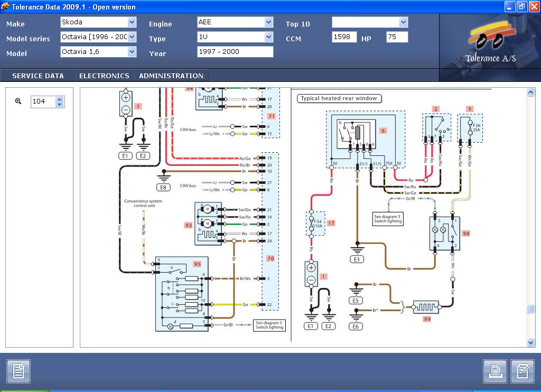Click the E6 ground label

[x=356, y=326]
